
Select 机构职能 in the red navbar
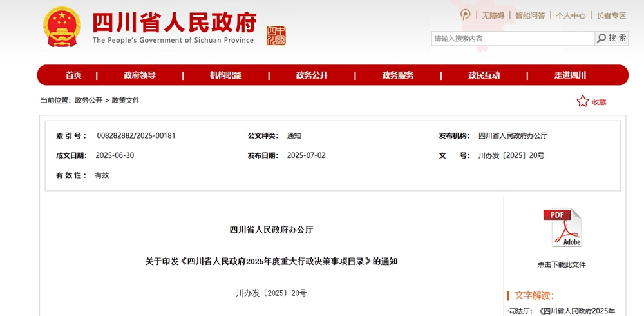(225, 75)
